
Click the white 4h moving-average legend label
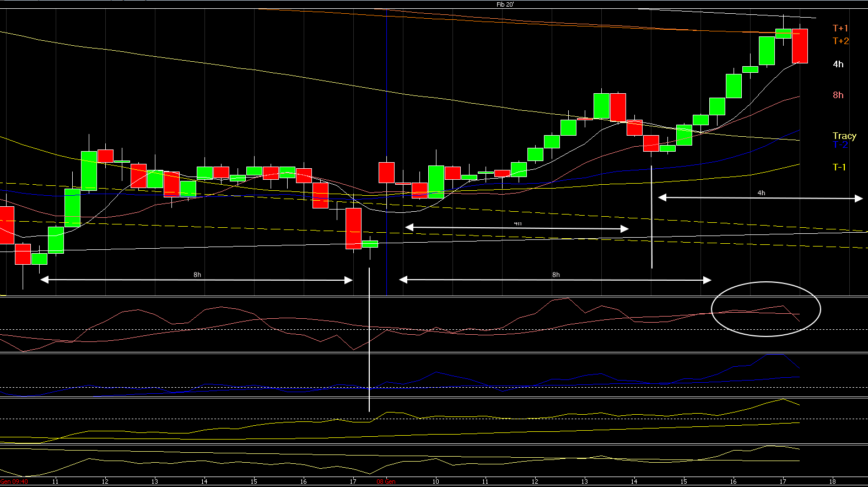tap(838, 65)
